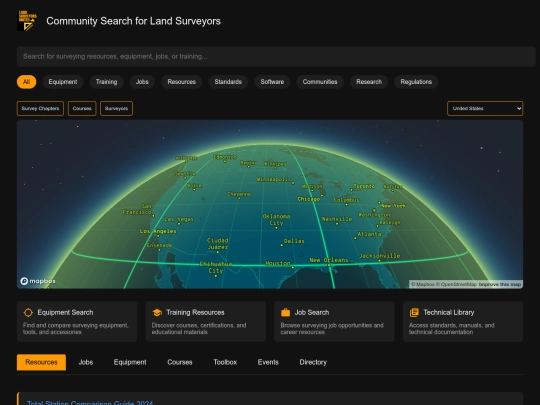The image size is (540, 405).
Task: Show Survey Chapters on map
Action: tap(40, 108)
